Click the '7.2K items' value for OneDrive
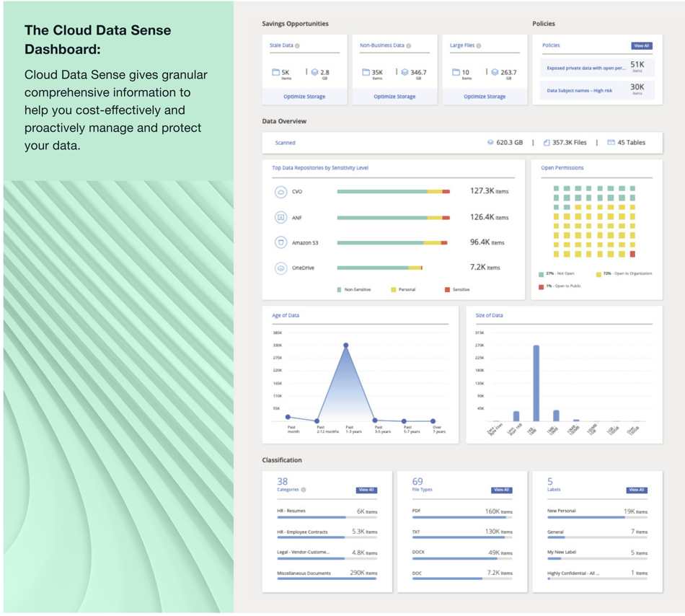685x616 pixels. [485, 268]
